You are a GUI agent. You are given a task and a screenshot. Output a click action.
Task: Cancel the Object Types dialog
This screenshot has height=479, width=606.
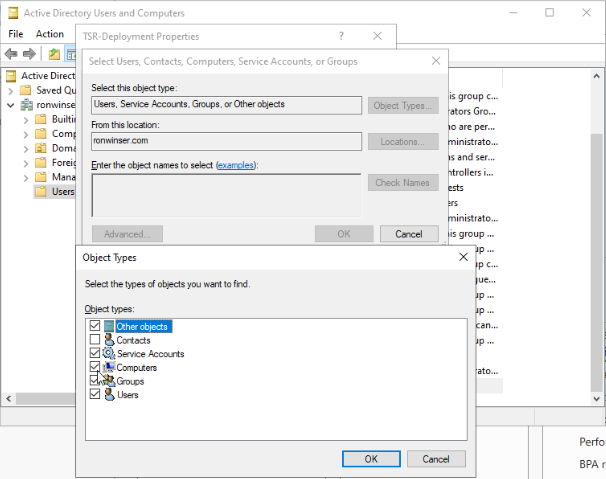click(x=435, y=459)
